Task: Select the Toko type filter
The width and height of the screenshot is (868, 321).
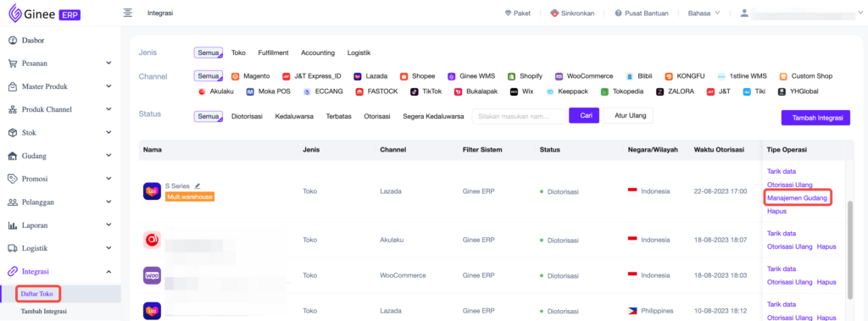Action: 238,53
